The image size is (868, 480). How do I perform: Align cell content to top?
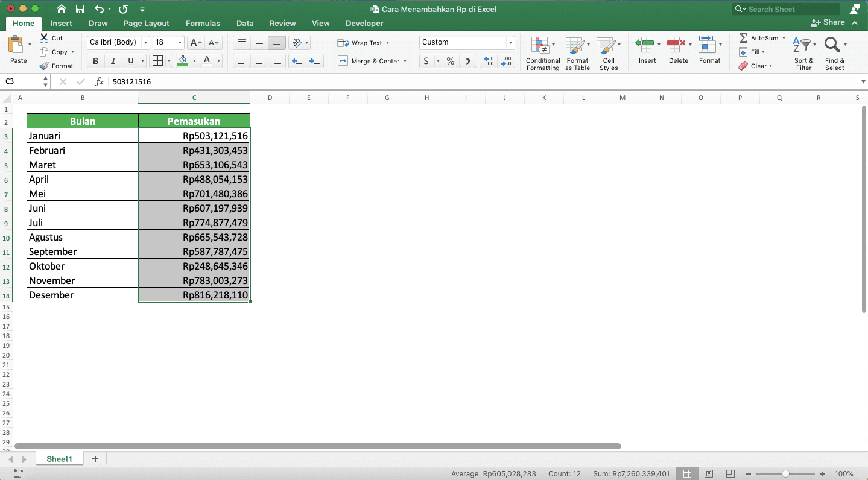[x=241, y=43]
